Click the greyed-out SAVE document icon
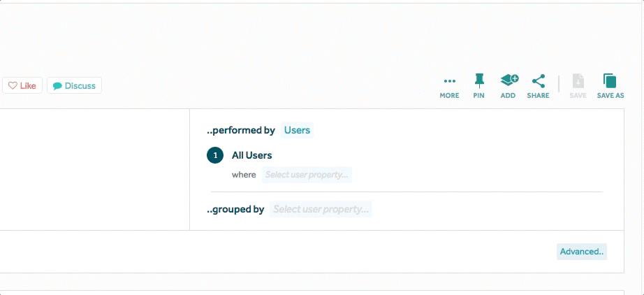 [x=578, y=80]
